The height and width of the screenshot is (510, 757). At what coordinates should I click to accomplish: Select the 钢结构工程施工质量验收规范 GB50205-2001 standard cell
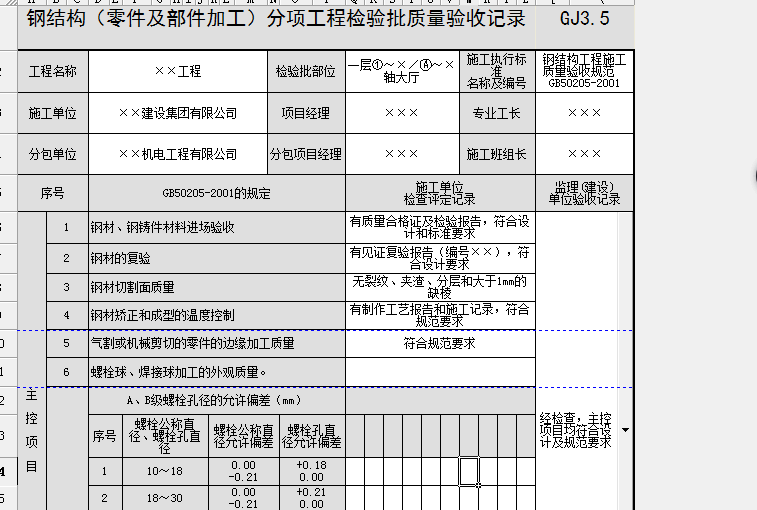[x=585, y=72]
